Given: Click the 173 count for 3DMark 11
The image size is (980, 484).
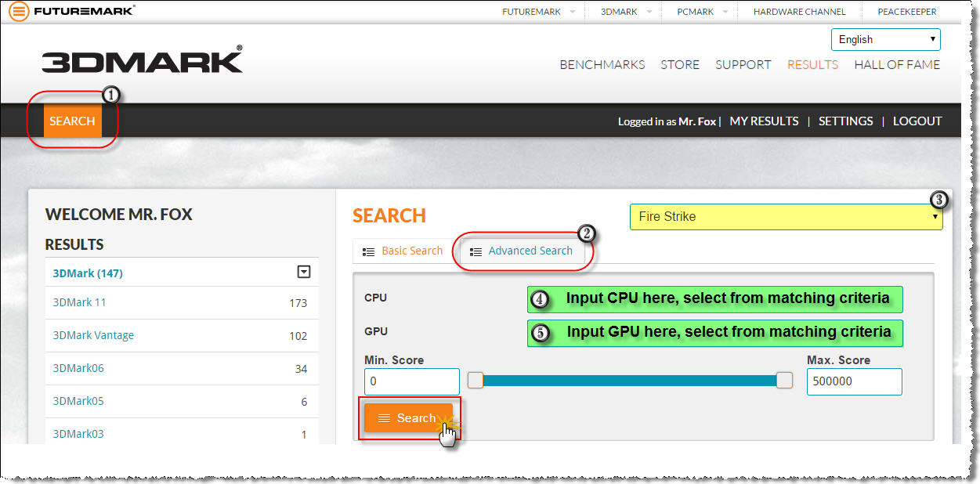Looking at the screenshot, I should click(x=298, y=303).
